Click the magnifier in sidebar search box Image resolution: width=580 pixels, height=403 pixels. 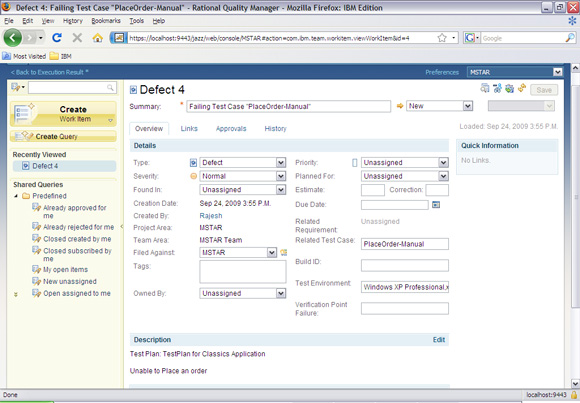click(x=110, y=87)
